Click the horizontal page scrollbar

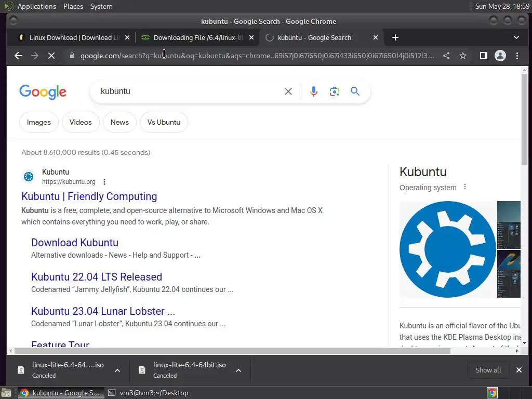point(232,351)
